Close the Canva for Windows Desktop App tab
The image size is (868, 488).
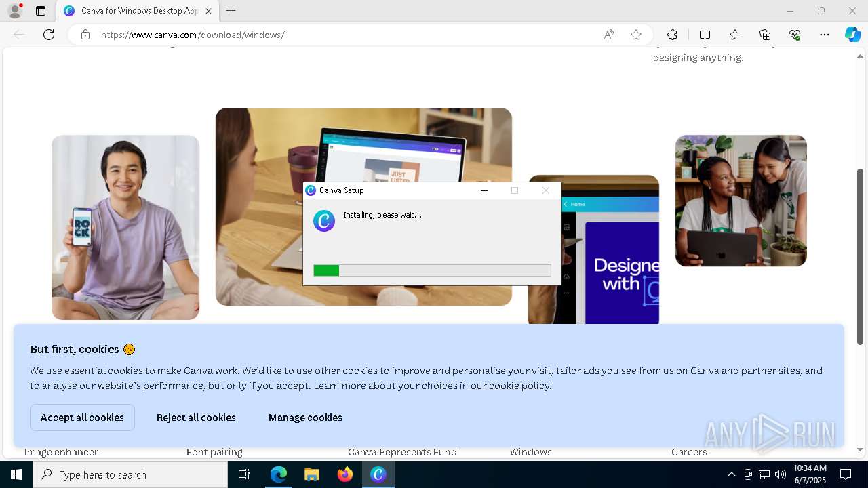click(208, 11)
